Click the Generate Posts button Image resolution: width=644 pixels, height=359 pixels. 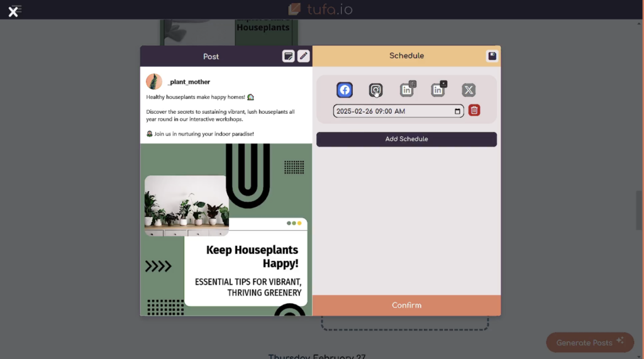point(589,343)
